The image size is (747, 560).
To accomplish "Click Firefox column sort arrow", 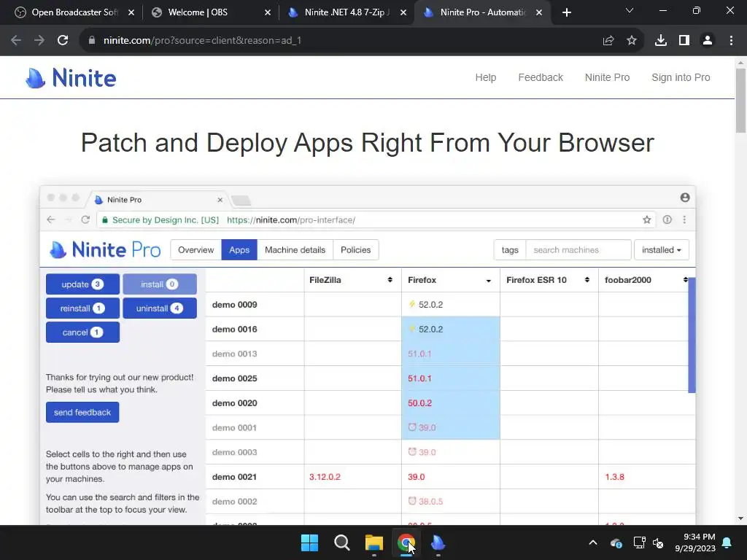I will pyautogui.click(x=488, y=281).
